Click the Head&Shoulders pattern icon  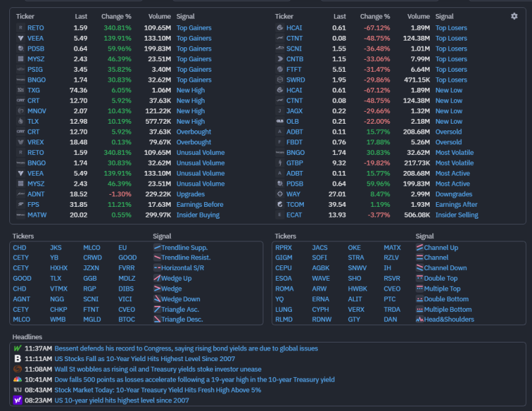click(x=420, y=319)
